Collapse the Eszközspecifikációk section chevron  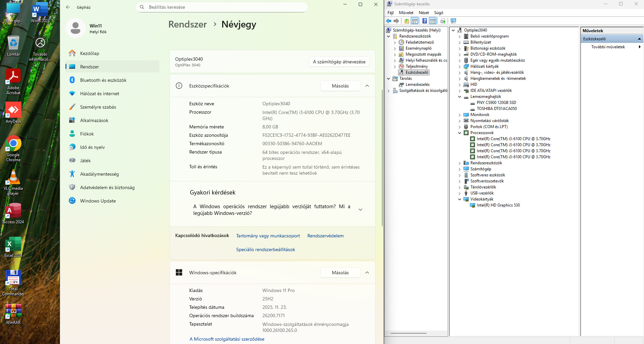(367, 86)
